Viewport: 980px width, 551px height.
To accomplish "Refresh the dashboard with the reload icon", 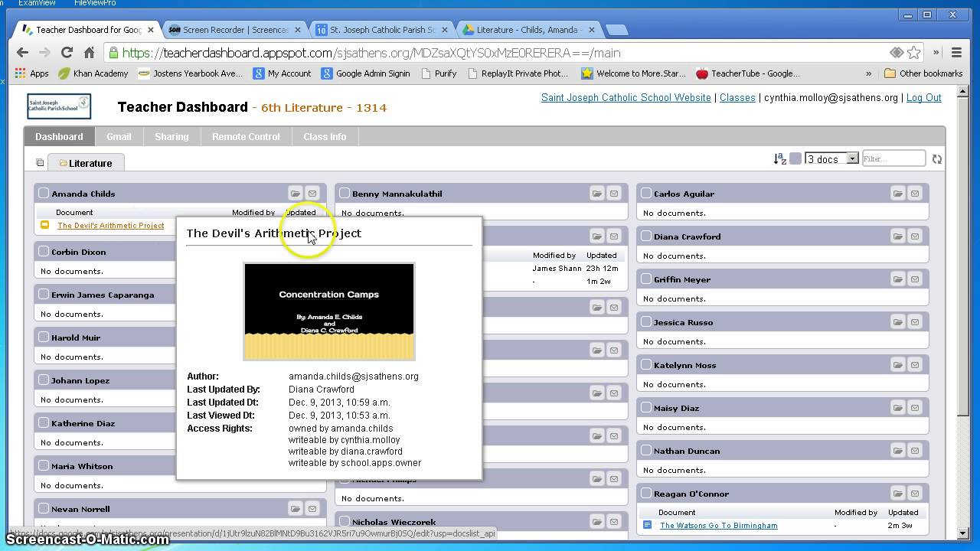I will point(936,159).
